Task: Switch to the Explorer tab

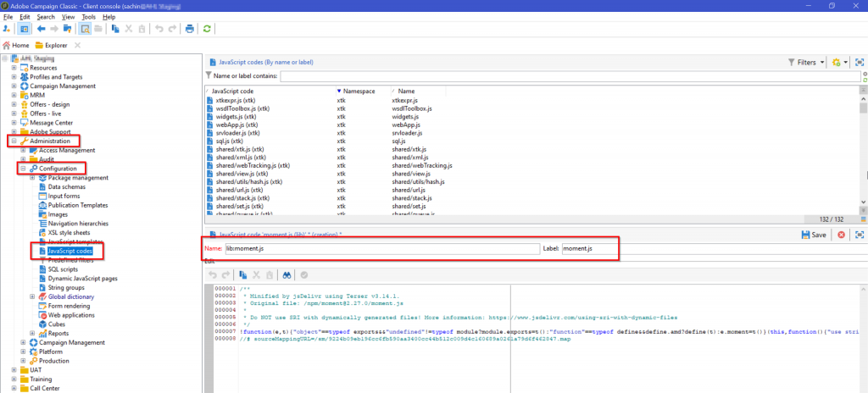Action: click(x=51, y=46)
